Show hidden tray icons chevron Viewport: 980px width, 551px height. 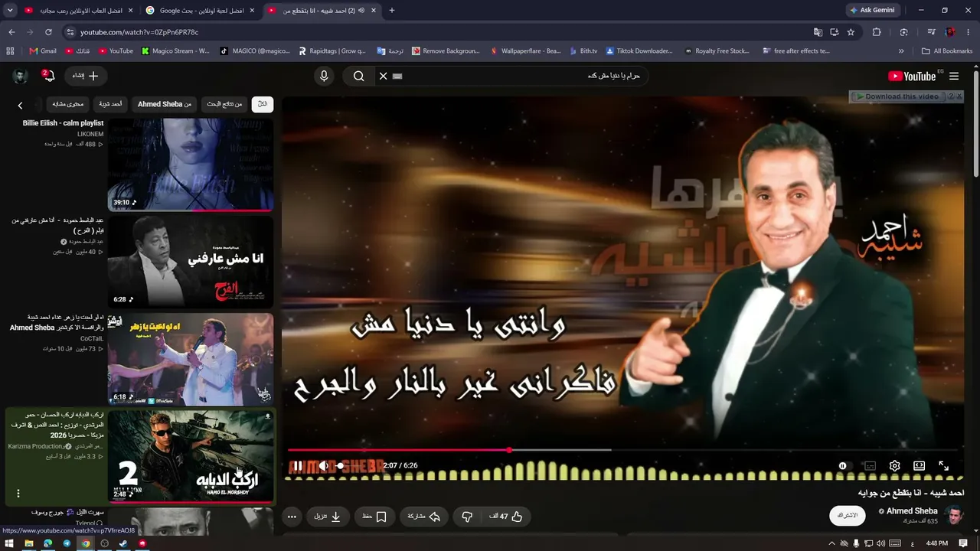coord(831,543)
